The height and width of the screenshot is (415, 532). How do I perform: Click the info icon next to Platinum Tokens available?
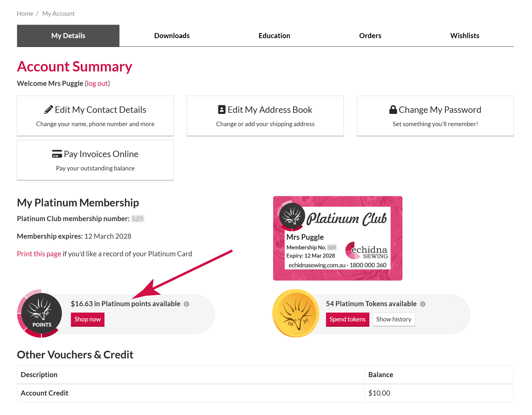tap(423, 304)
